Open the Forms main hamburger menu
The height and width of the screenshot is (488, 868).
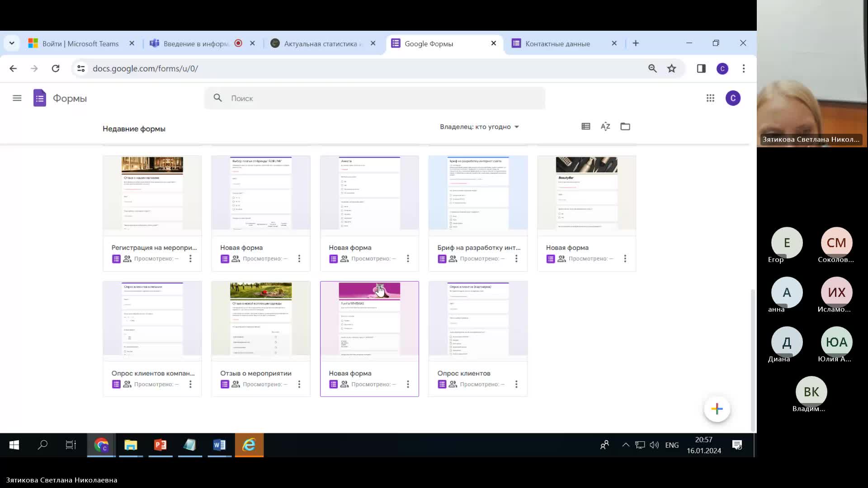click(x=17, y=98)
